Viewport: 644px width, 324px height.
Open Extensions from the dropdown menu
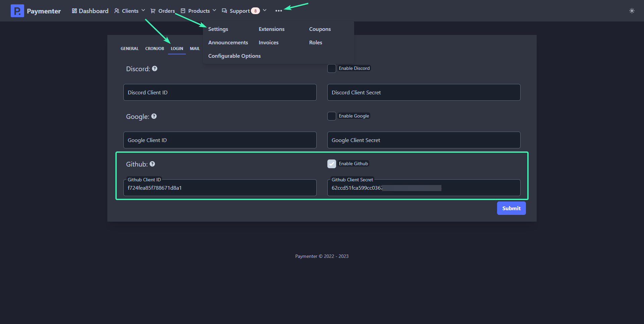coord(272,29)
